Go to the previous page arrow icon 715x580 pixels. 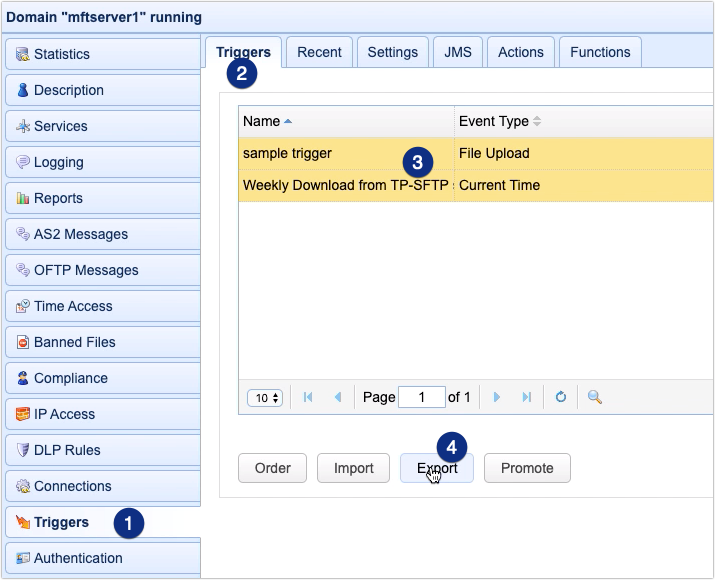(x=338, y=397)
